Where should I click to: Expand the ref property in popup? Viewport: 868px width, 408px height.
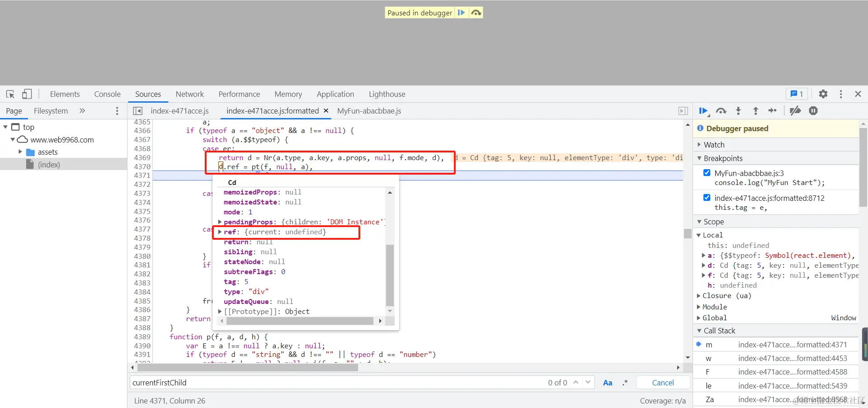pos(220,232)
